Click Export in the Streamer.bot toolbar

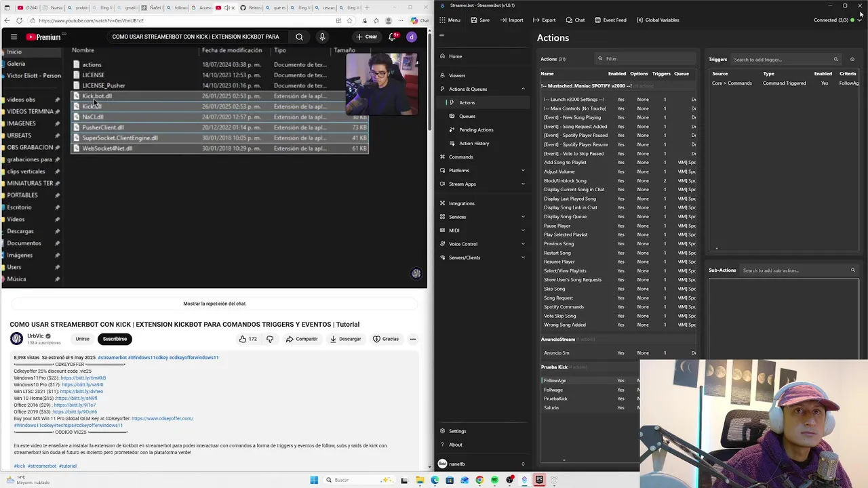(544, 20)
